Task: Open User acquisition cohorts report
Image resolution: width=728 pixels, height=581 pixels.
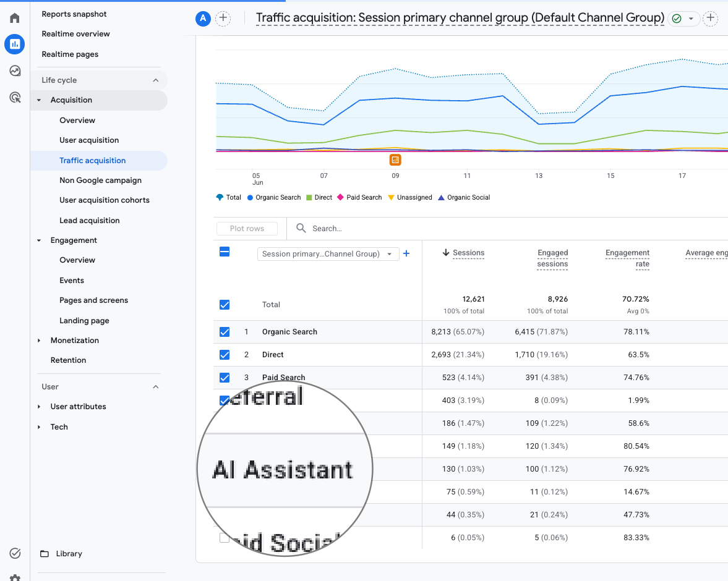Action: [x=105, y=200]
